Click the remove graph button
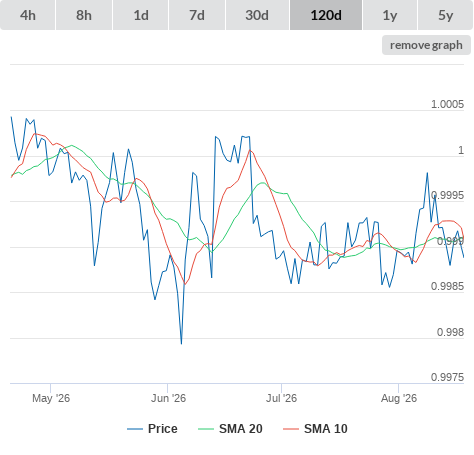 [x=426, y=45]
